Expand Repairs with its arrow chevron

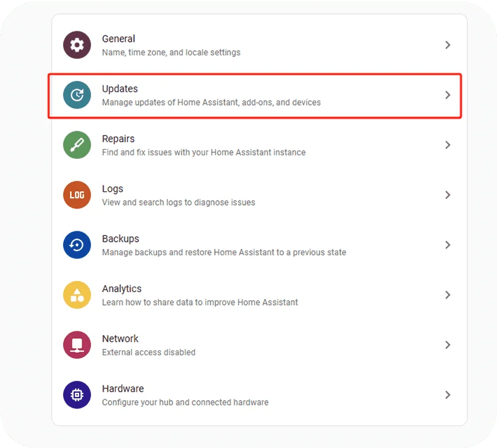coord(448,145)
